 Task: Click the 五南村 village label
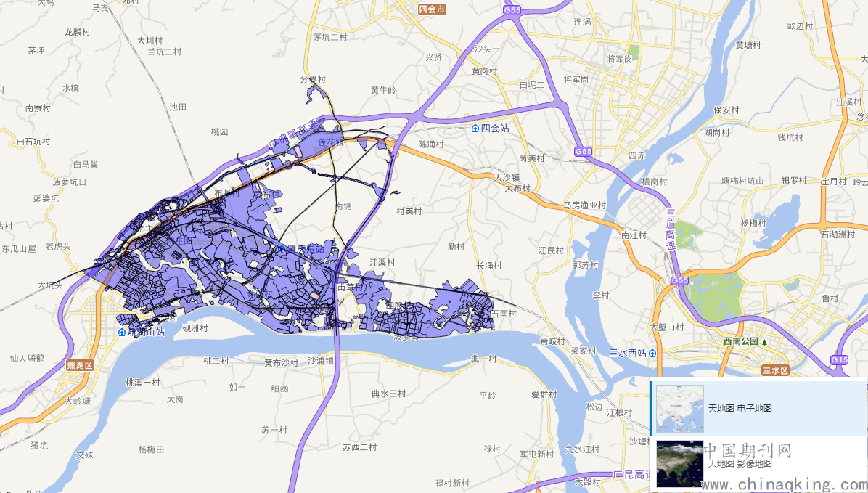click(x=504, y=314)
